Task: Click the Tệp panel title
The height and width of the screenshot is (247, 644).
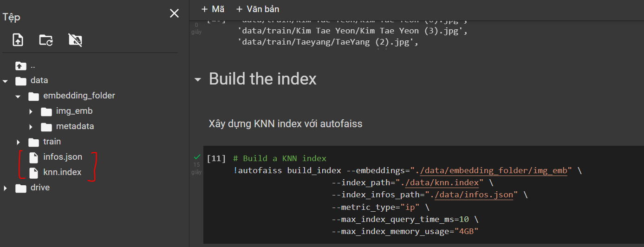Action: click(x=12, y=17)
